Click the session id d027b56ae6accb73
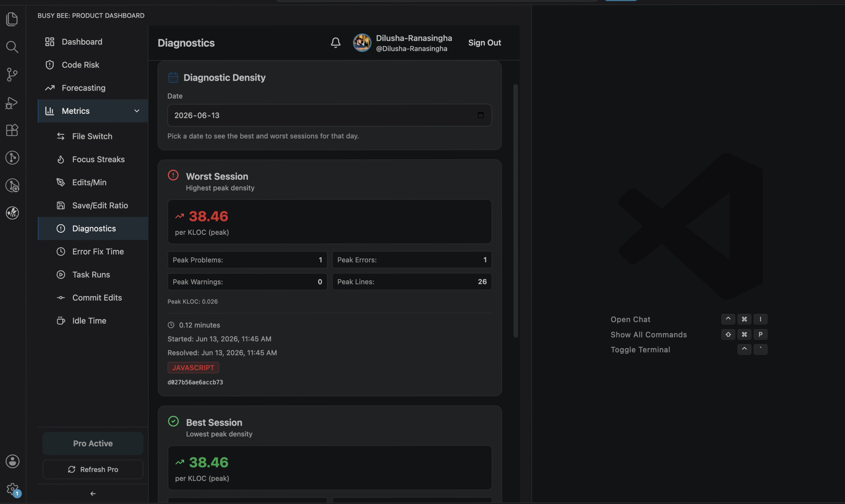 [195, 382]
